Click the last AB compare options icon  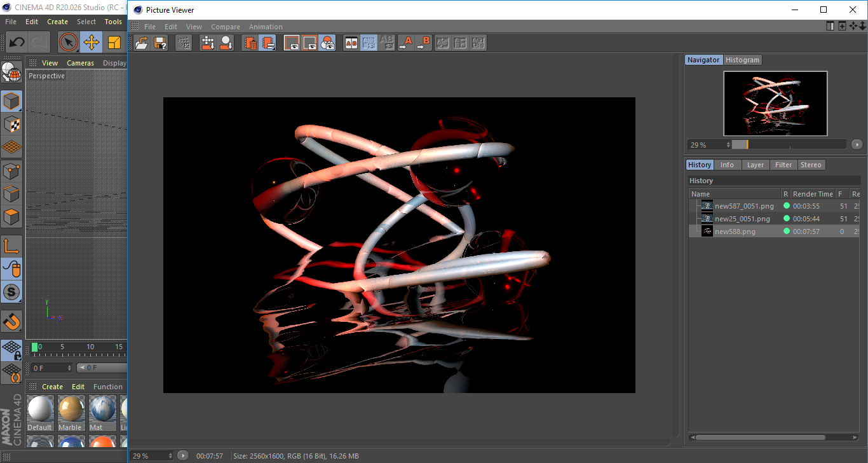(x=478, y=43)
